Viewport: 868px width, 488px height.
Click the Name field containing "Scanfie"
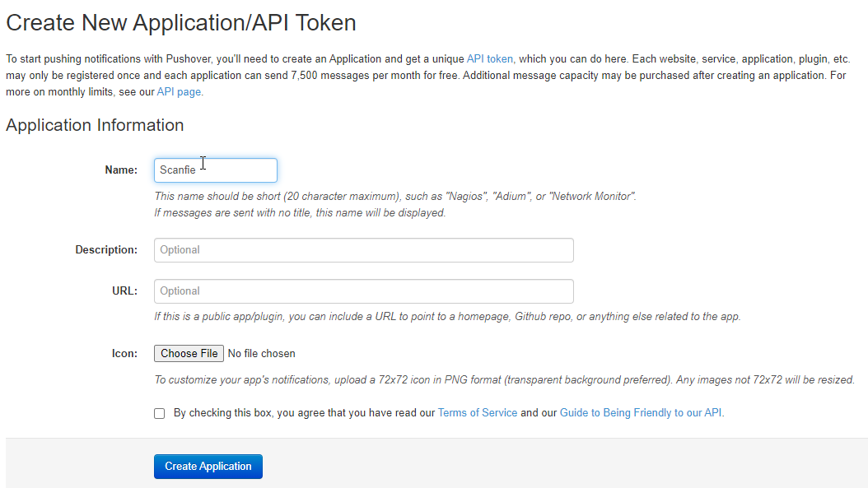215,170
